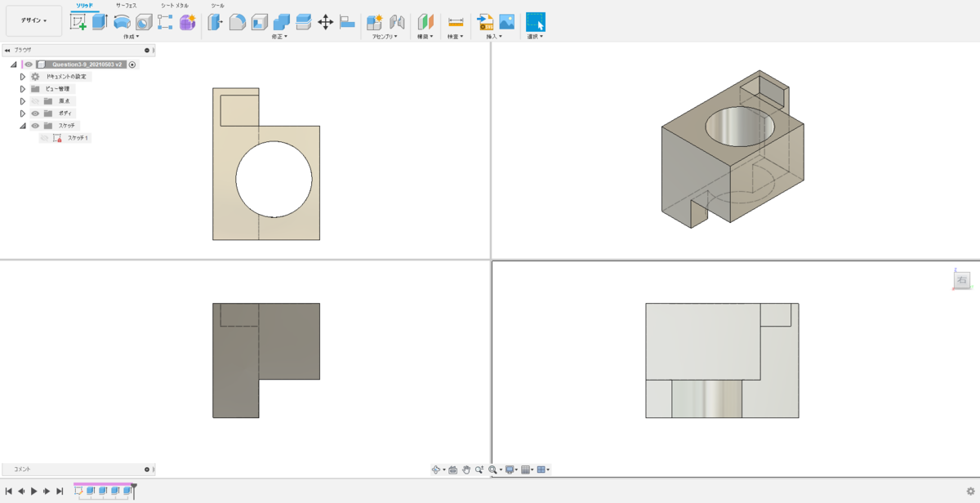Screen dimensions: 980x503
Task: Hide the ボディ folder
Action: coord(35,114)
